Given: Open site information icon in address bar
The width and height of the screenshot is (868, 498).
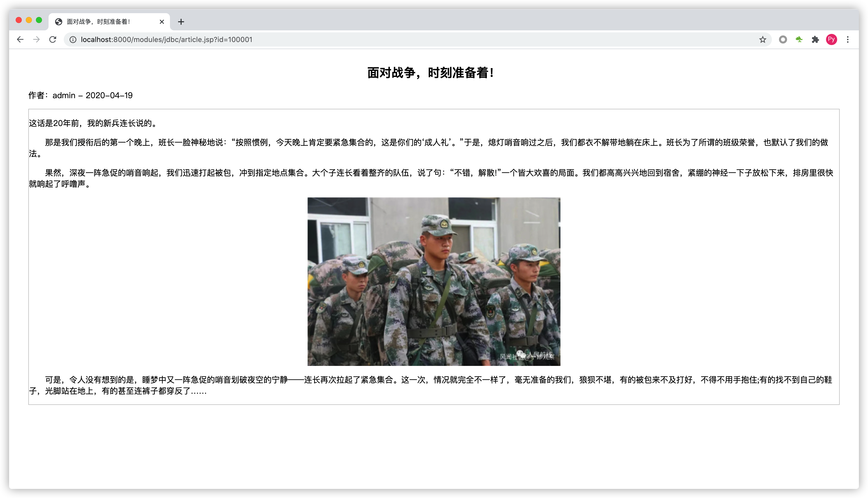Looking at the screenshot, I should tap(73, 40).
